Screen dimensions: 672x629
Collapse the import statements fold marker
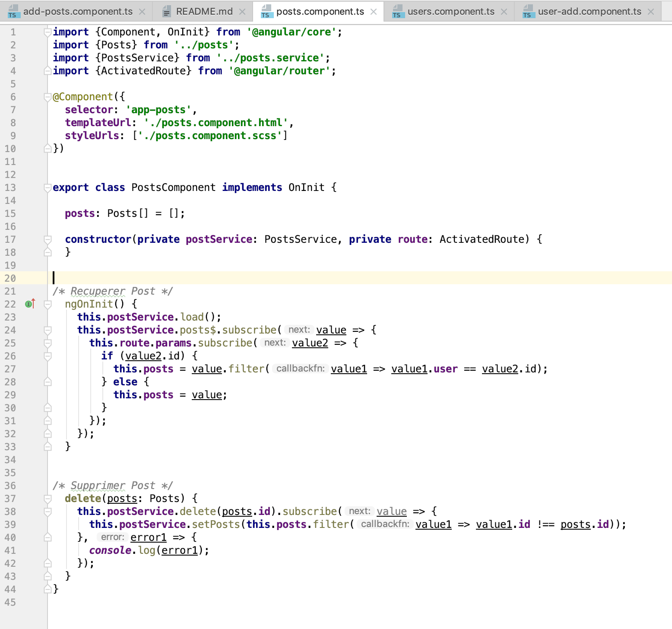(x=48, y=32)
